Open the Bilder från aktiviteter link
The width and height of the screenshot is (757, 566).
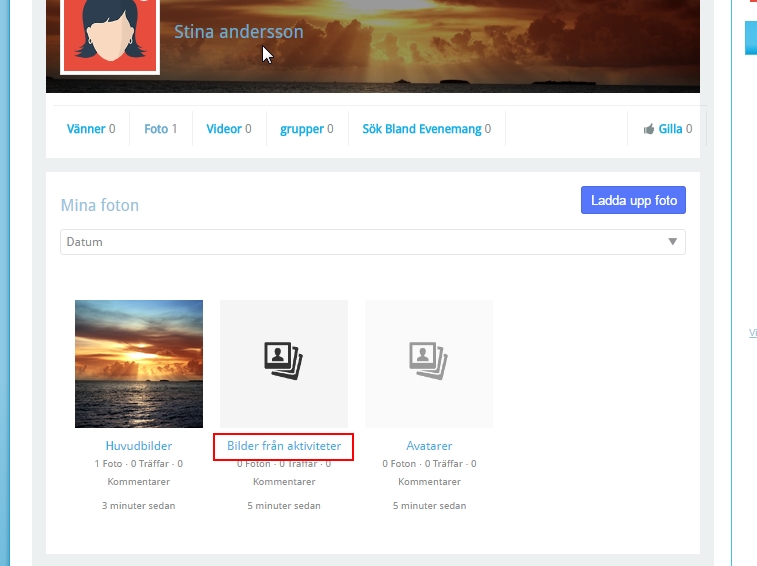click(x=284, y=446)
